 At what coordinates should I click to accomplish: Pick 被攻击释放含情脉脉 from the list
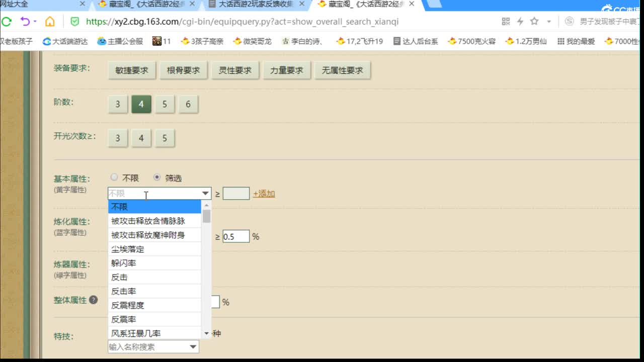click(x=155, y=221)
